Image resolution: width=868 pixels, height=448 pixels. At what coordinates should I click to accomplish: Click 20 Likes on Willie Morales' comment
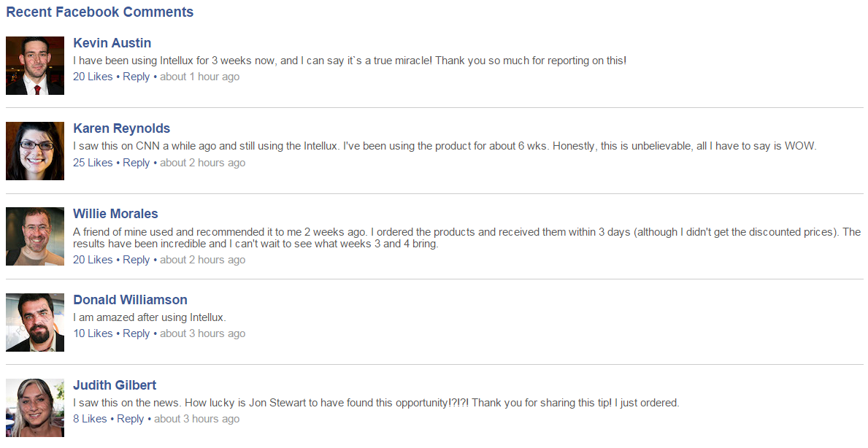[93, 260]
